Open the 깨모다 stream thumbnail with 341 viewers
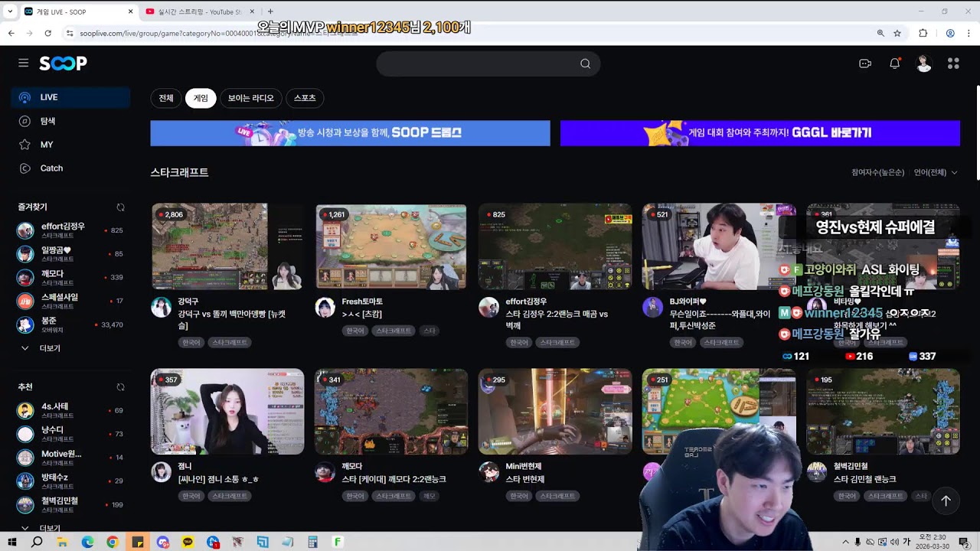The image size is (980, 551). [x=391, y=412]
